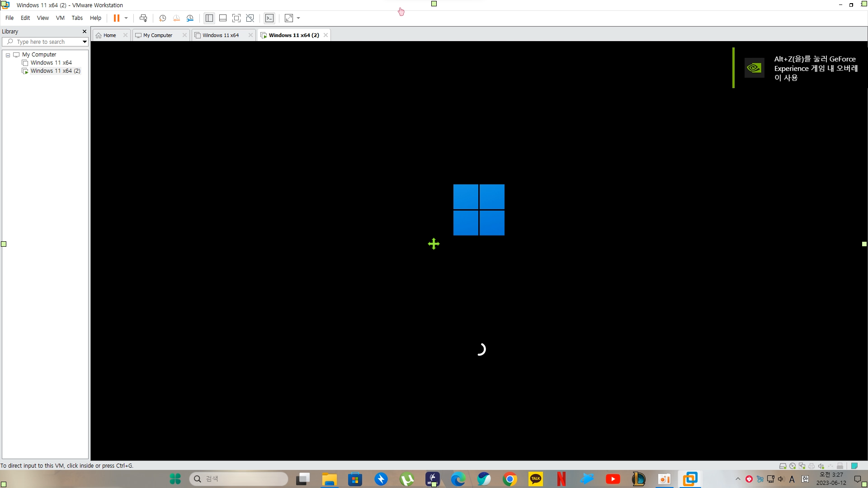Click CD/DVD drive status icon
This screenshot has height=488, width=868.
point(793,466)
